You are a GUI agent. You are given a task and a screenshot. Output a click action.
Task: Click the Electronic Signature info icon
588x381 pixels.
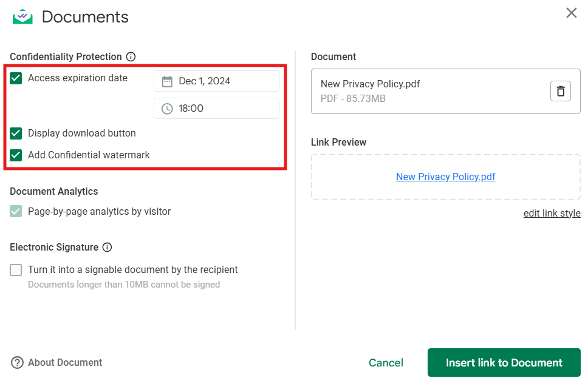(x=107, y=247)
